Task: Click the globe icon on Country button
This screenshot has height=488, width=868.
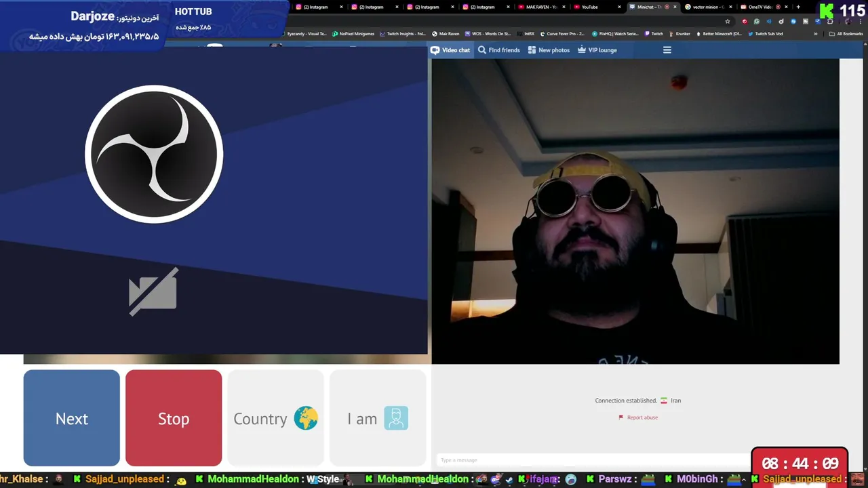Action: pos(306,418)
